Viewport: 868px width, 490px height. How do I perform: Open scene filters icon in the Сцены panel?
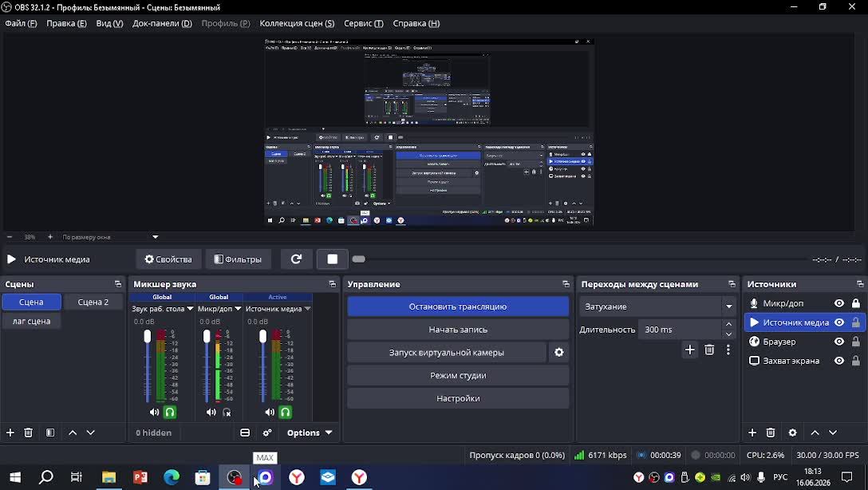point(49,433)
